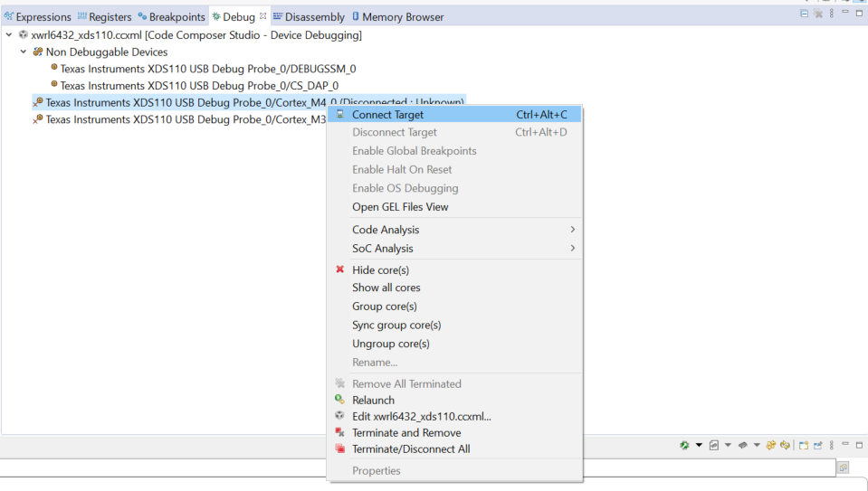
Task: Close the Debug tab using its X
Action: 263,16
